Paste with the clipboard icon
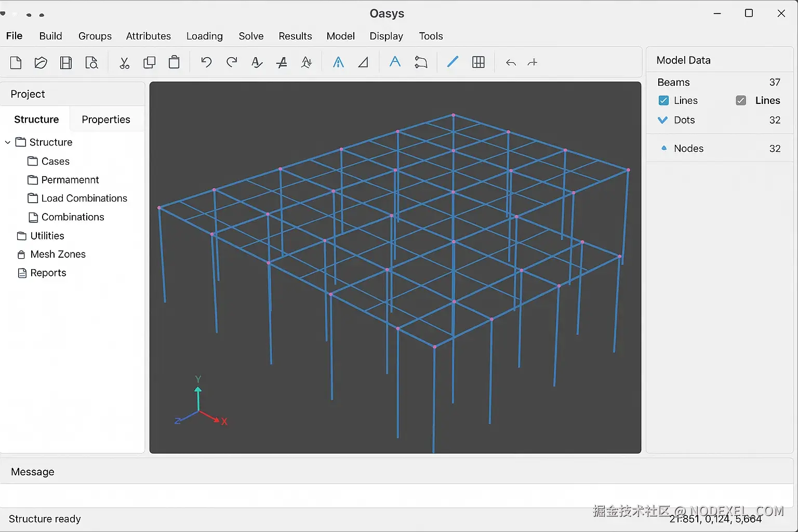 coord(174,62)
